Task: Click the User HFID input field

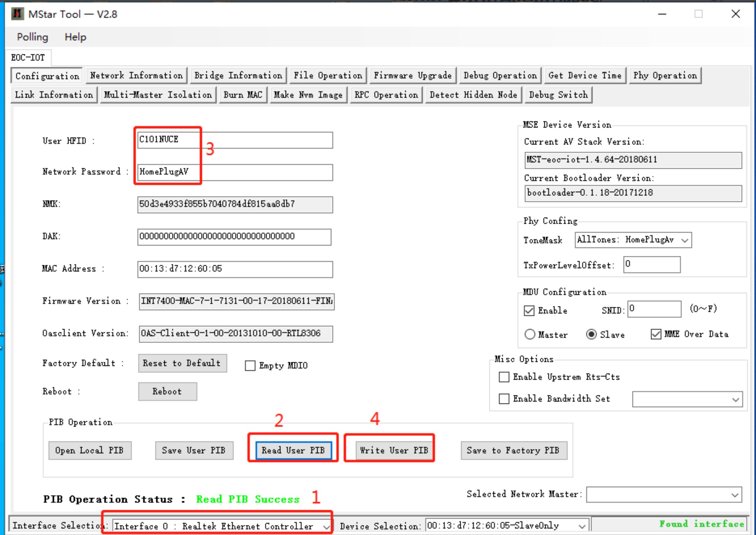Action: (x=235, y=140)
